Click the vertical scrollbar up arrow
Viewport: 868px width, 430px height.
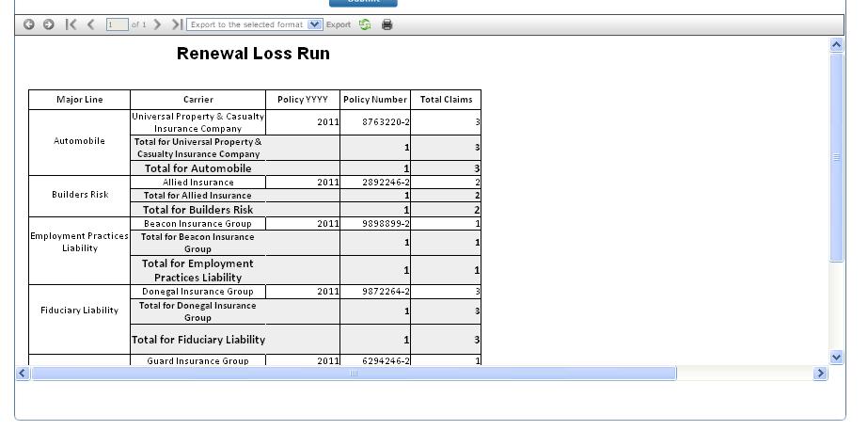pos(836,45)
